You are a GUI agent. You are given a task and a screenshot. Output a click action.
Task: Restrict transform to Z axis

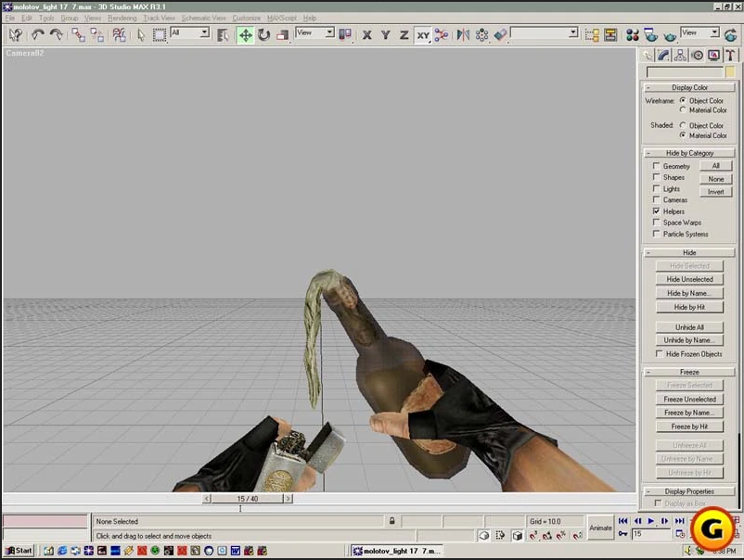(404, 34)
